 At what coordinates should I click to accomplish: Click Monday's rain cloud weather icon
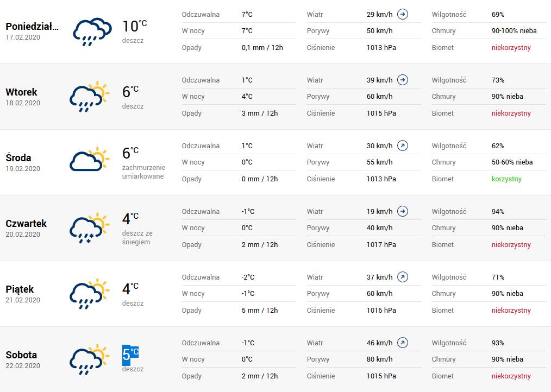pos(89,31)
